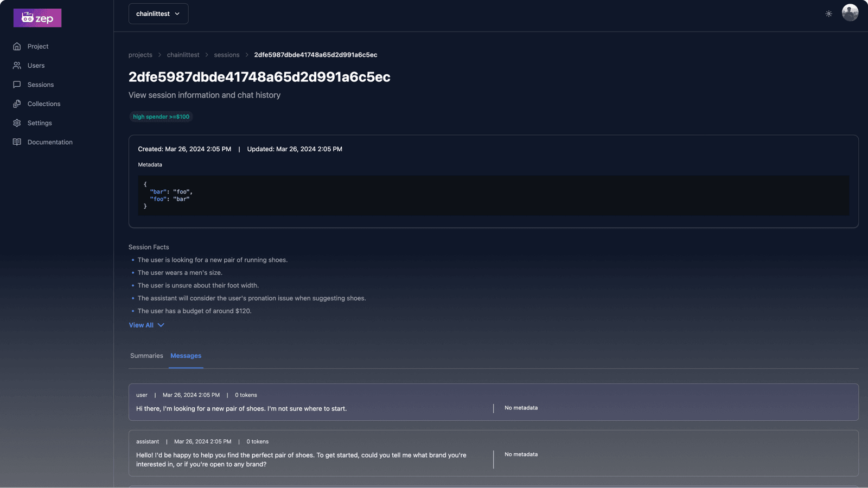Click the projects breadcrumb entry

(x=140, y=55)
